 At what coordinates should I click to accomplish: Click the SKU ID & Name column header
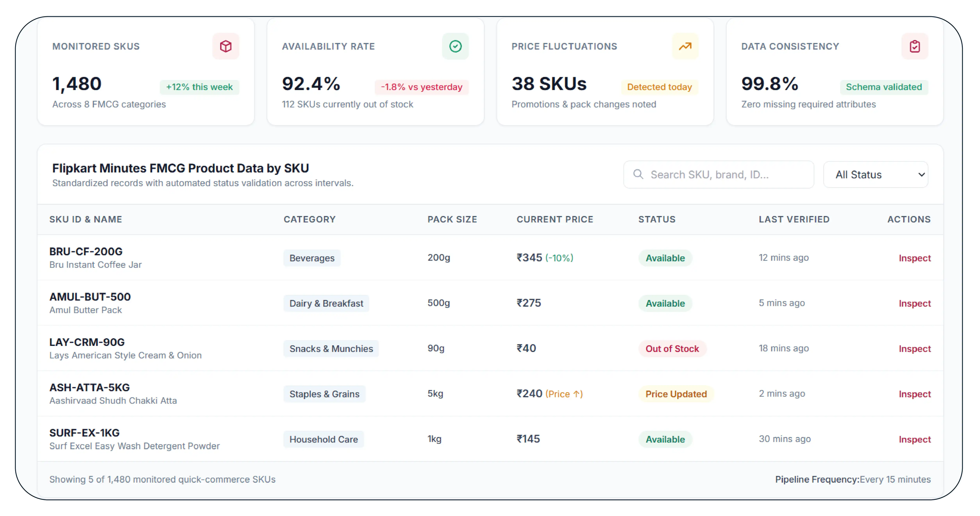click(86, 219)
